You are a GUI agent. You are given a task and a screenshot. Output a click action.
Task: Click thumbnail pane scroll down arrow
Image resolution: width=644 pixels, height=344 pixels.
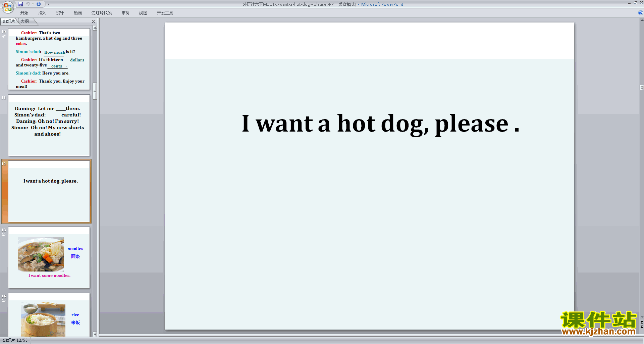tap(95, 334)
